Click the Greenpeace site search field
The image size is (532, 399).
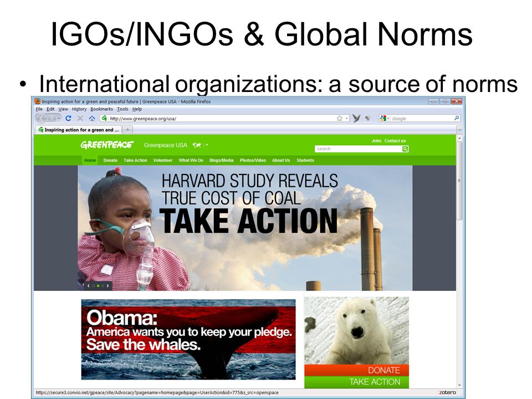pyautogui.click(x=359, y=149)
